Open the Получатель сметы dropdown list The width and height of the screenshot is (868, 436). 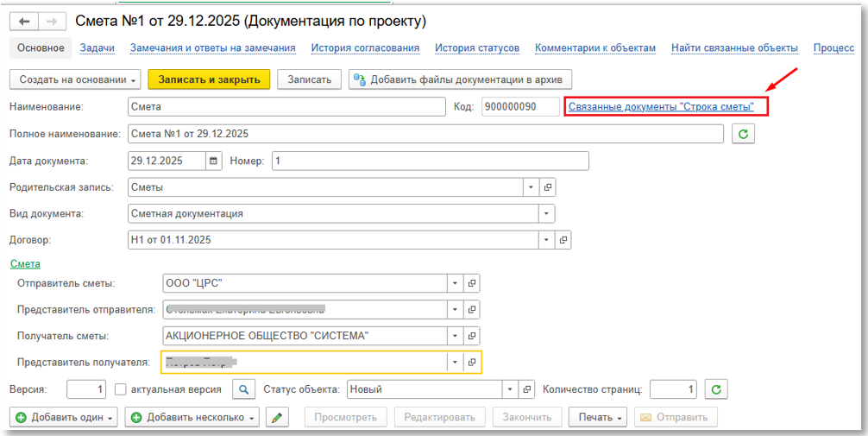455,336
